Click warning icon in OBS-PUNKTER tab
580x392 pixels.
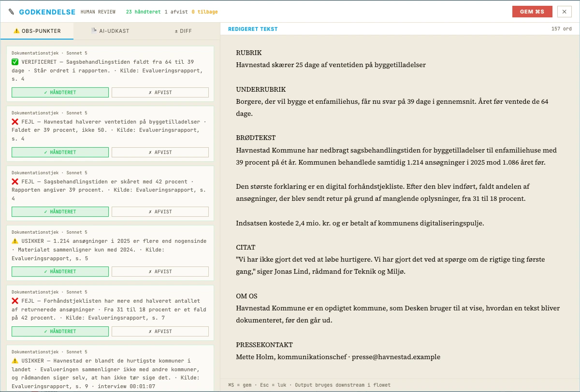[16, 31]
